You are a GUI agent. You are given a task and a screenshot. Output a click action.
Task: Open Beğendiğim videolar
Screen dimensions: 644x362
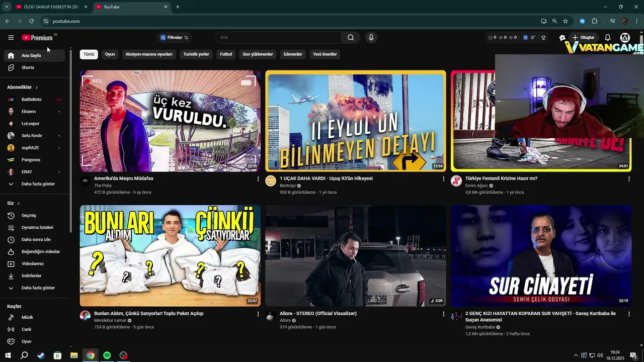tap(34, 252)
